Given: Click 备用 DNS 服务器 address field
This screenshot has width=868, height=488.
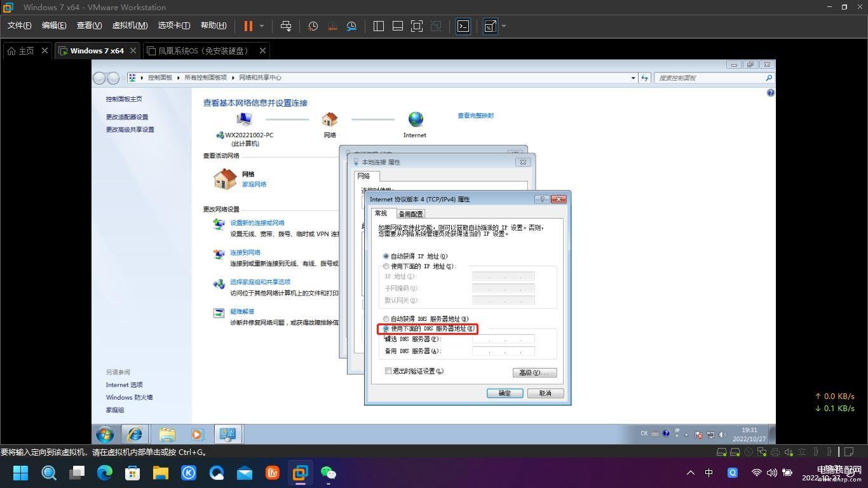Looking at the screenshot, I should 503,351.
